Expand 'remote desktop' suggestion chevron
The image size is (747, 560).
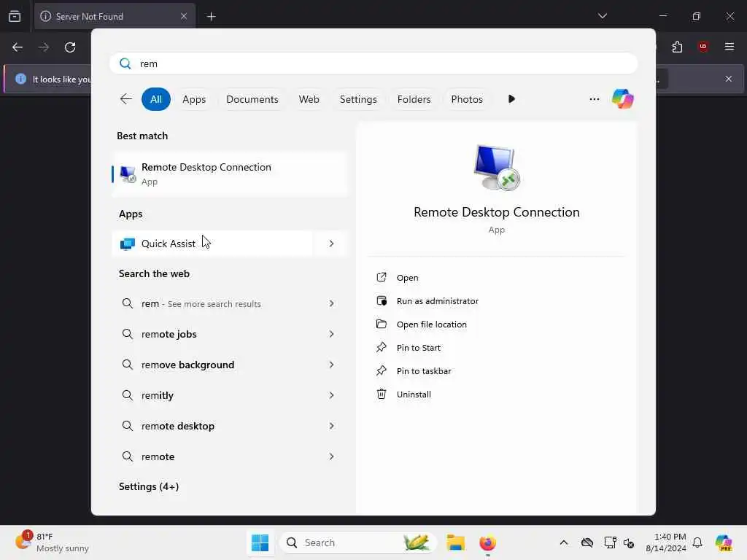[x=331, y=426]
